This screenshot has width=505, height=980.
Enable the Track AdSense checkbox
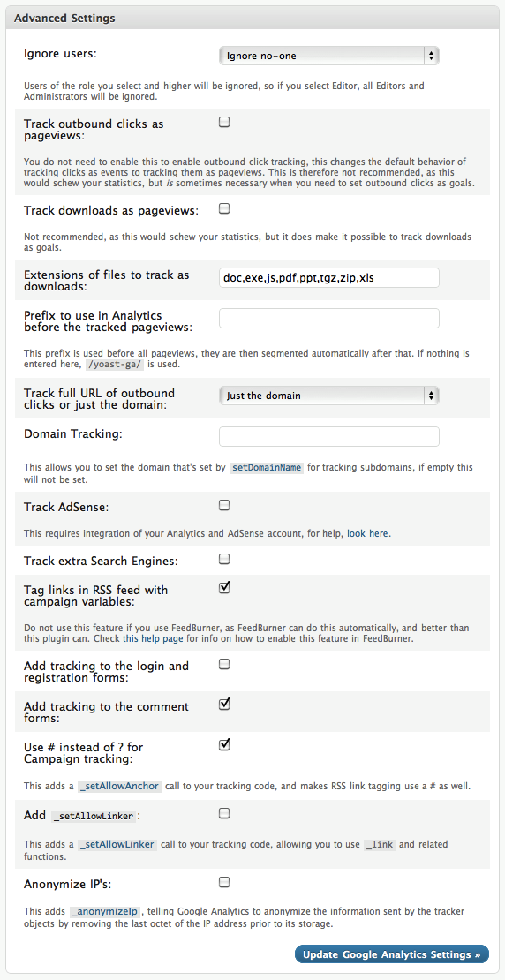click(x=224, y=505)
